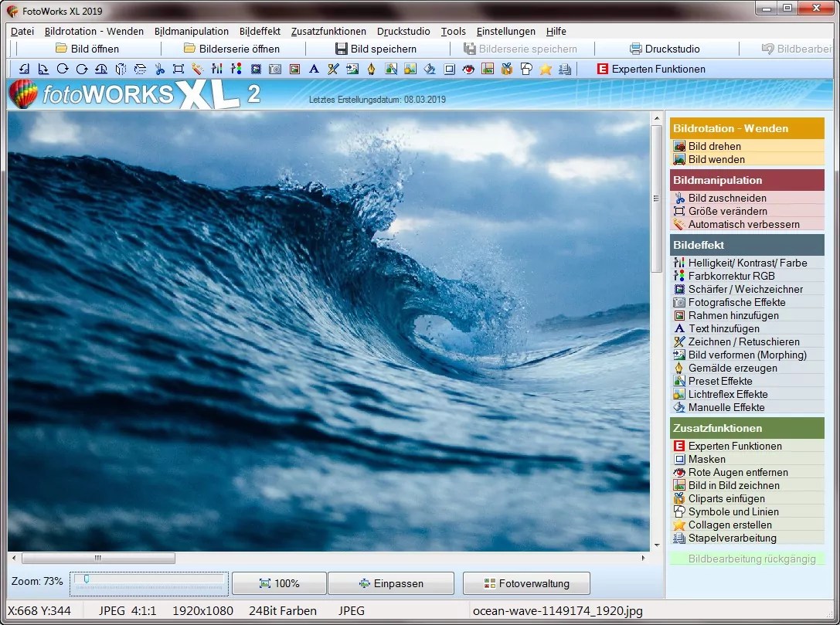Select Automatisch verbessern in side panel
The height and width of the screenshot is (625, 840).
[746, 224]
